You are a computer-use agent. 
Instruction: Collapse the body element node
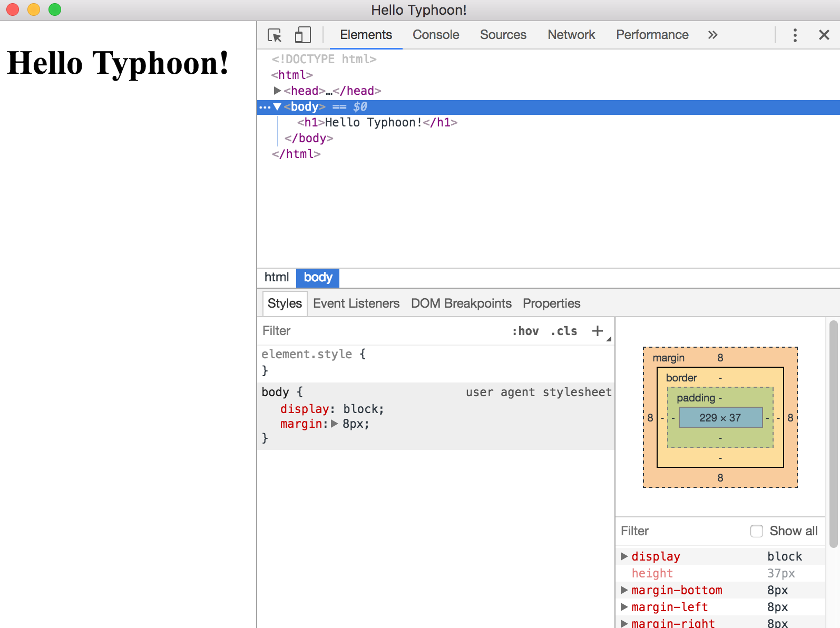[277, 107]
